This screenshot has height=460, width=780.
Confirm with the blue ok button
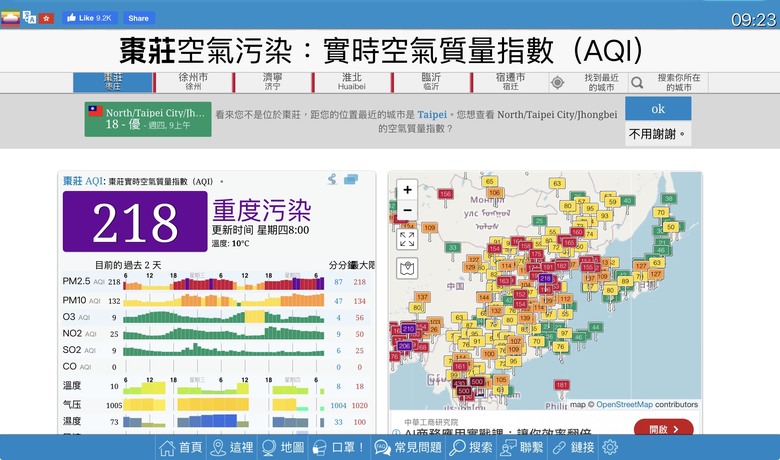658,109
